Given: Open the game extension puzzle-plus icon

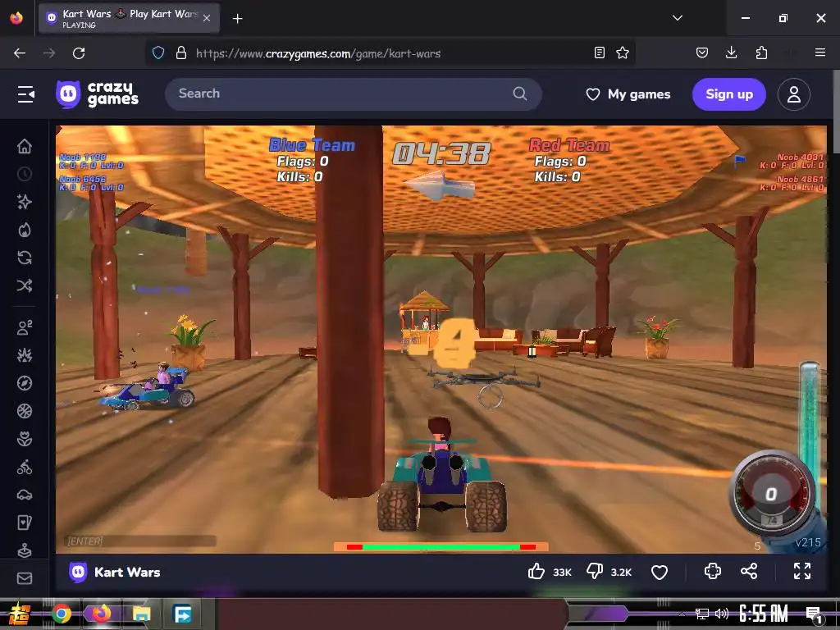Looking at the screenshot, I should tap(713, 571).
